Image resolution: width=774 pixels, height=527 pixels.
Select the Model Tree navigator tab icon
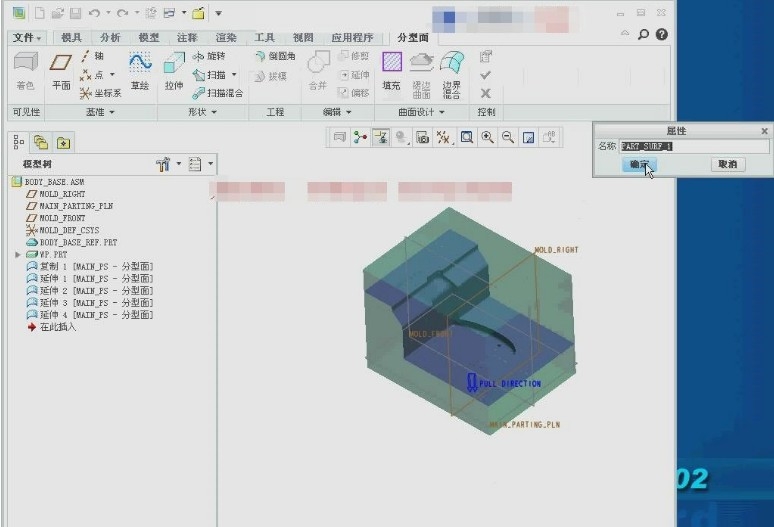tap(19, 143)
